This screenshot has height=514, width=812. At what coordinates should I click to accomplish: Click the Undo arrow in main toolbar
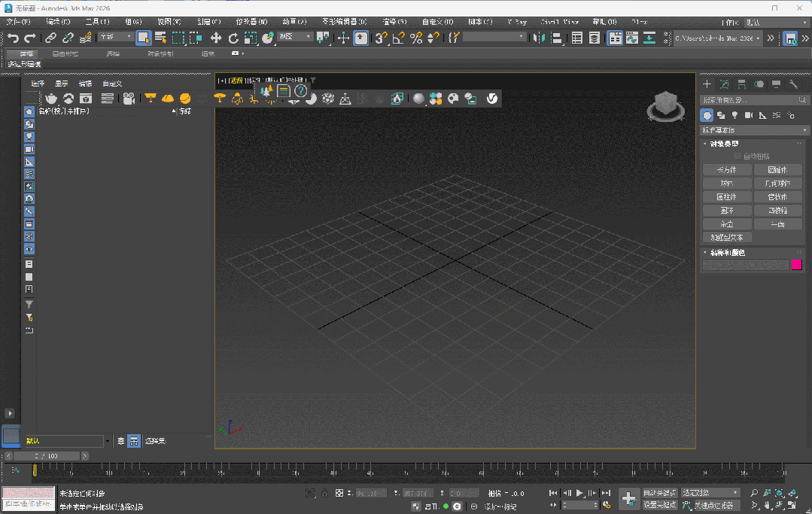coord(13,38)
